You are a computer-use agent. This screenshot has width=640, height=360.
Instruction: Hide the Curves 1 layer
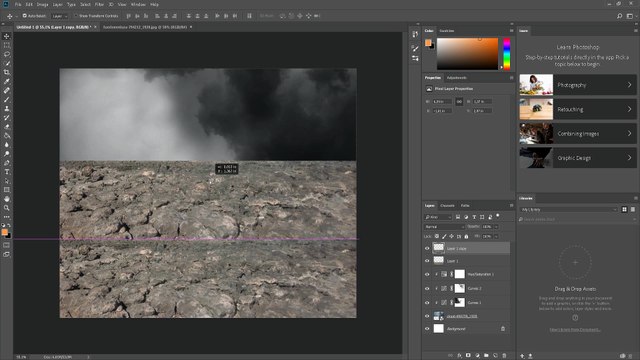coord(427,303)
